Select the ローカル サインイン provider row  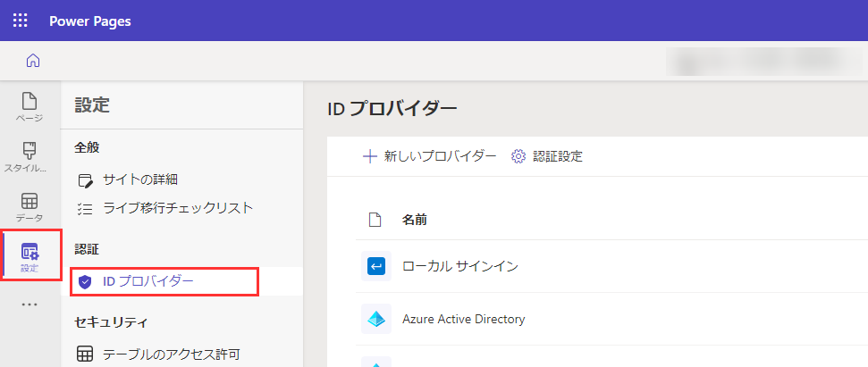(611, 266)
